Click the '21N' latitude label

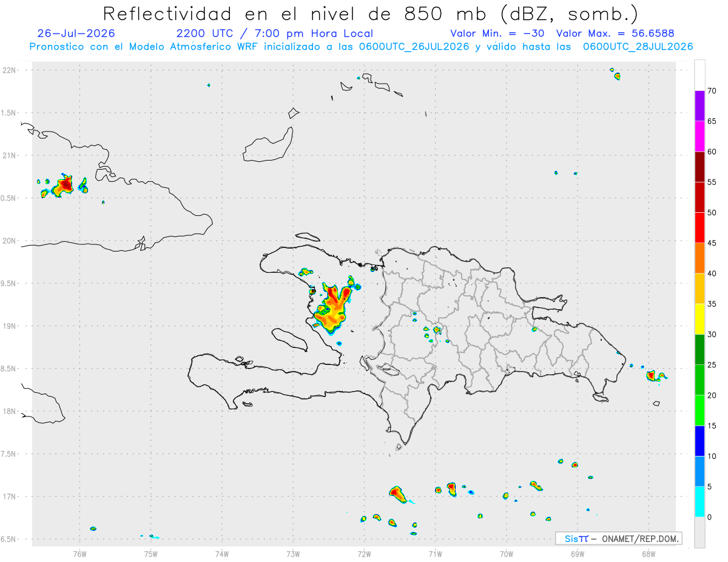pyautogui.click(x=9, y=155)
